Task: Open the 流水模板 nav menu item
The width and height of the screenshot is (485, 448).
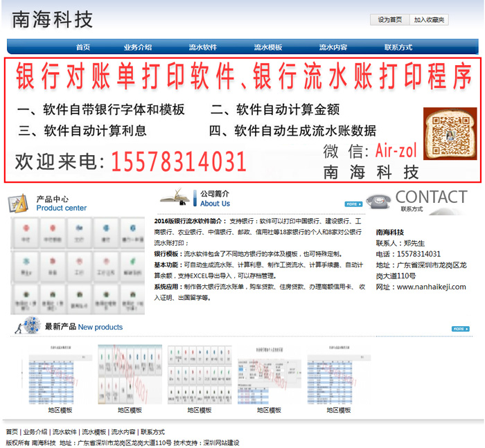Action: [x=268, y=47]
